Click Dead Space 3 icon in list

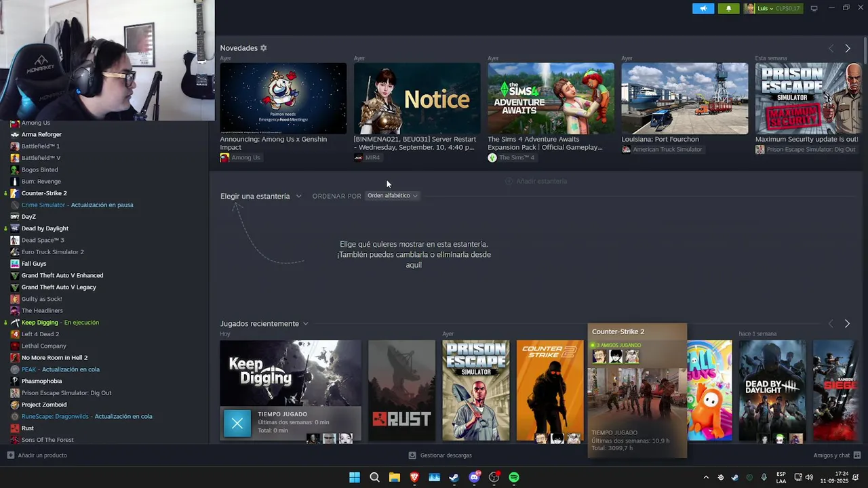(x=15, y=240)
